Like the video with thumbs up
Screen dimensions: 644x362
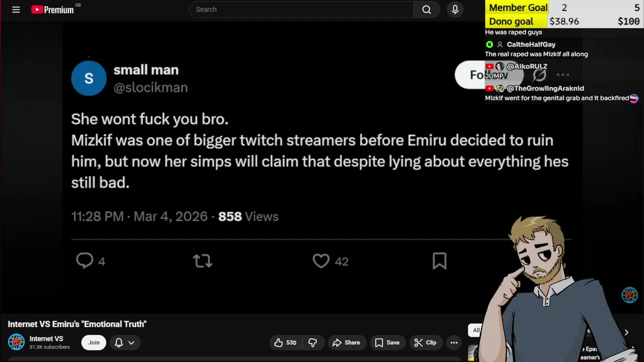tap(285, 342)
